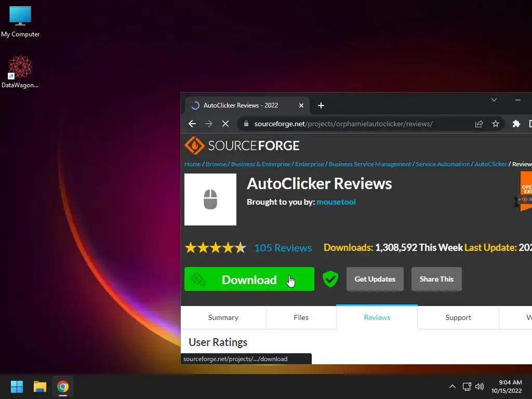Show hidden tray icons chevron
Viewport: 532px width, 399px height.
coord(453,387)
